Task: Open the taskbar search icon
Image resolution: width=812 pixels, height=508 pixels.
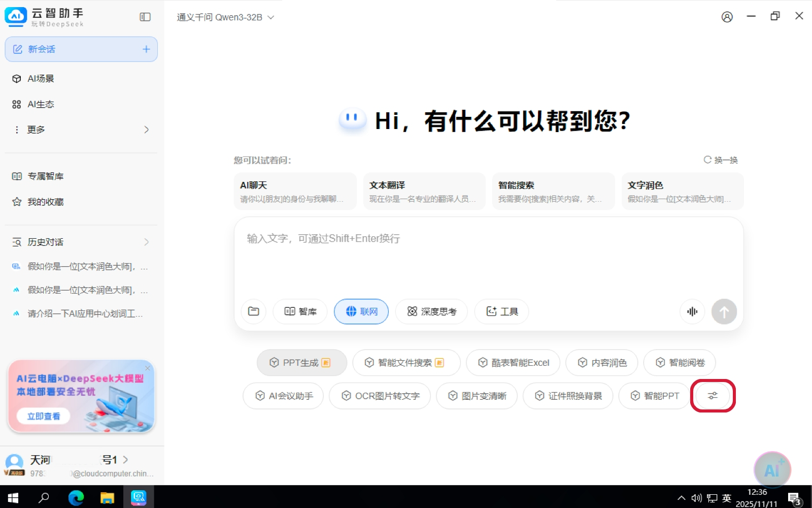Action: [x=44, y=497]
